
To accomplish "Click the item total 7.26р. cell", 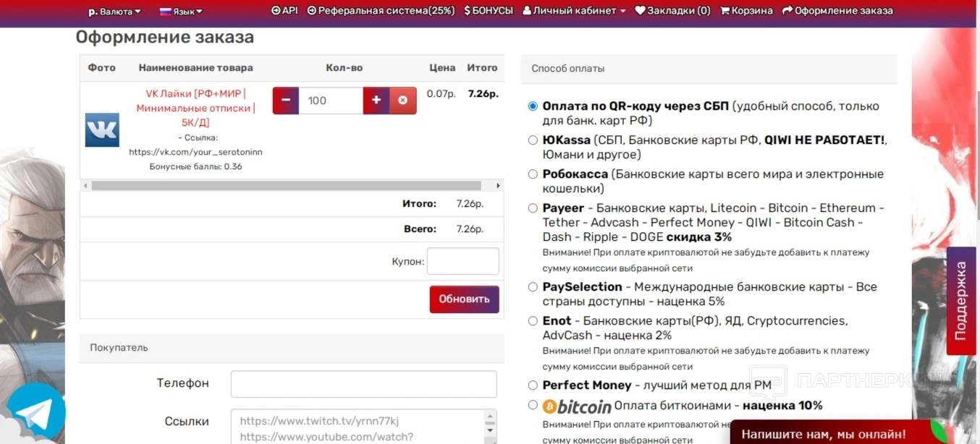I will 483,93.
